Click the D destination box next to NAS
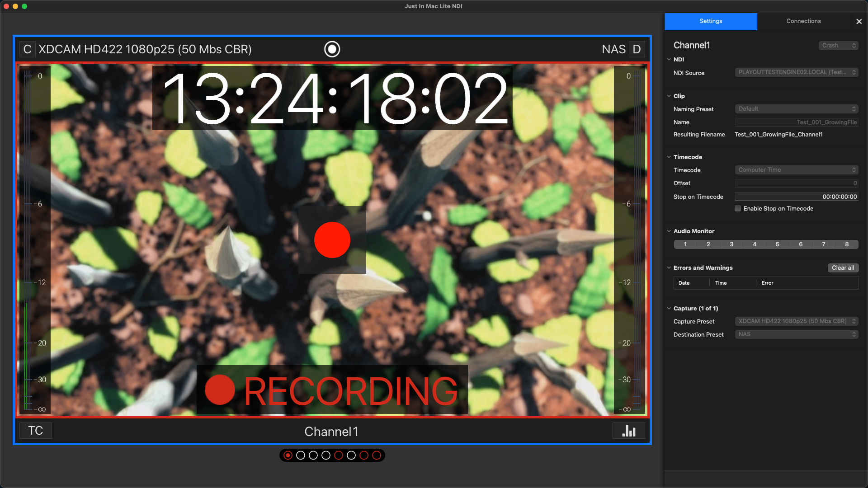The image size is (868, 488). coord(637,49)
